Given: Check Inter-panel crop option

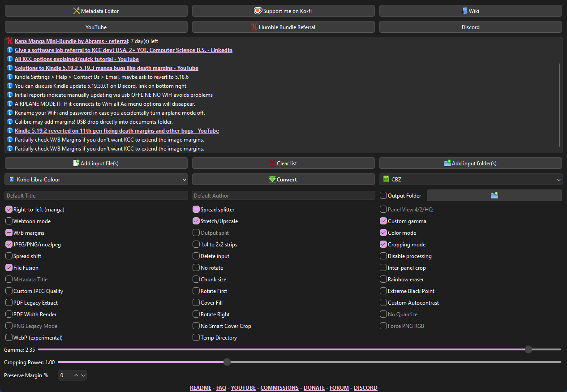Looking at the screenshot, I should 383,267.
